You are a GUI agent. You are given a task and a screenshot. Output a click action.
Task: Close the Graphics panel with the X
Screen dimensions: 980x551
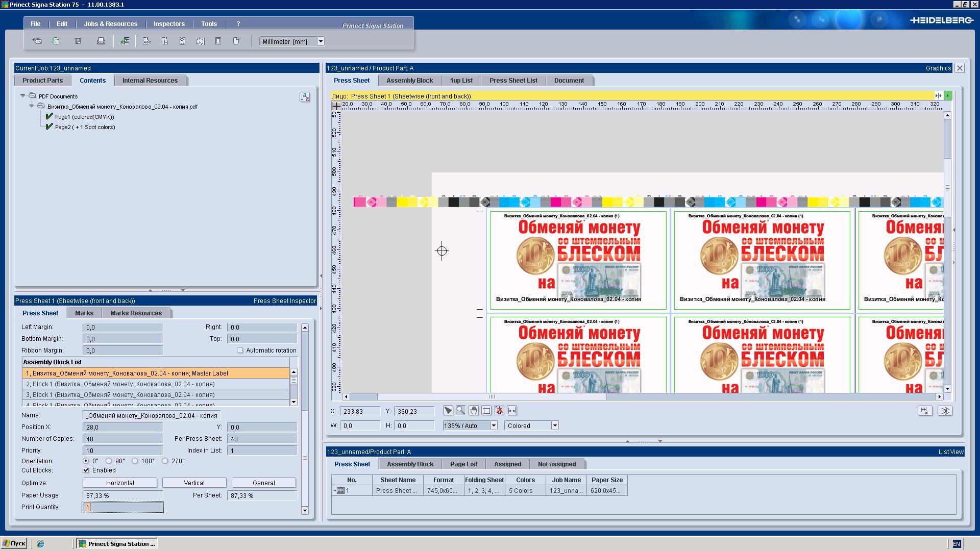(960, 68)
